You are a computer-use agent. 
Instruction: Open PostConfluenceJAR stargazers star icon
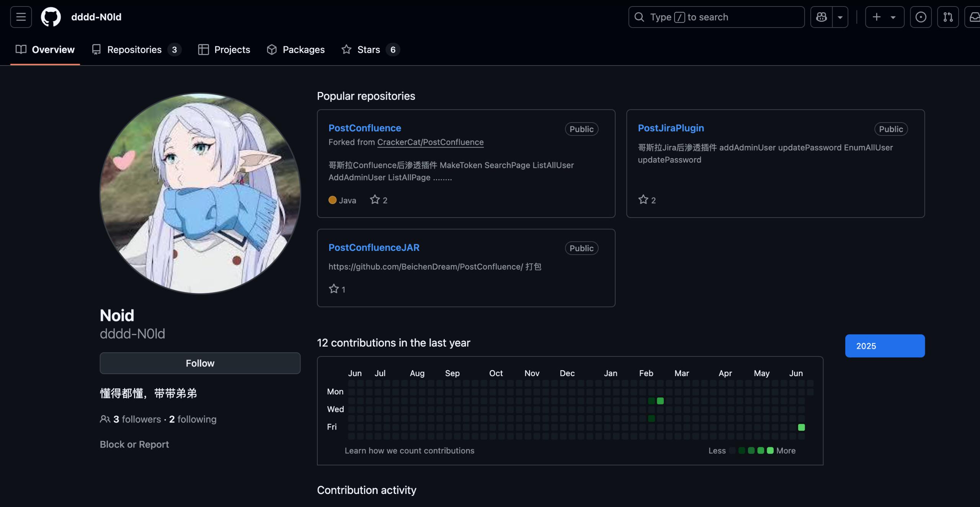334,289
